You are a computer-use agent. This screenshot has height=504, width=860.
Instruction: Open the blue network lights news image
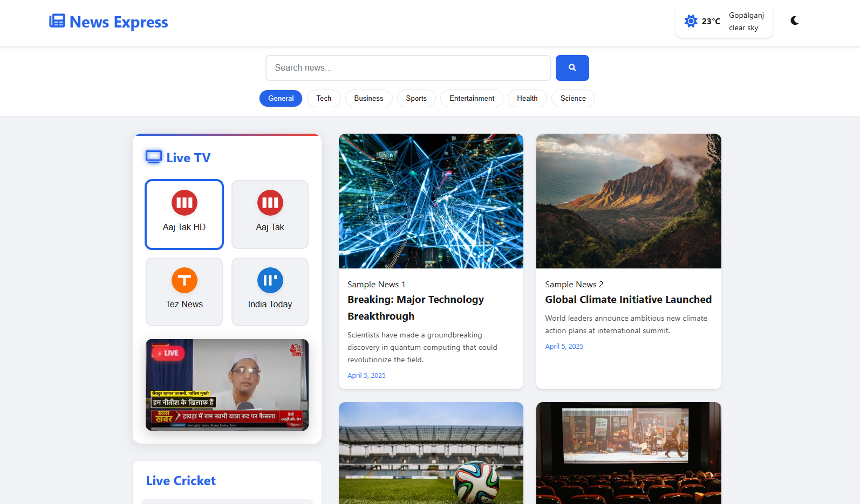[x=431, y=201]
